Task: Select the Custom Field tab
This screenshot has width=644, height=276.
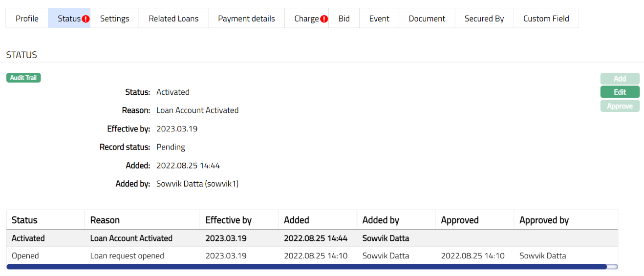Action: pos(546,19)
